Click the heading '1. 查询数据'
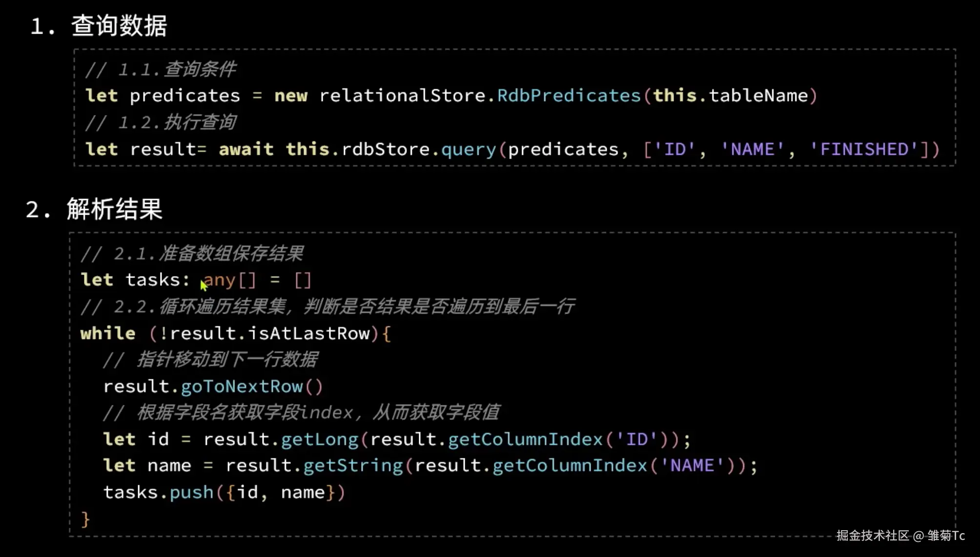The image size is (980, 557). (99, 26)
